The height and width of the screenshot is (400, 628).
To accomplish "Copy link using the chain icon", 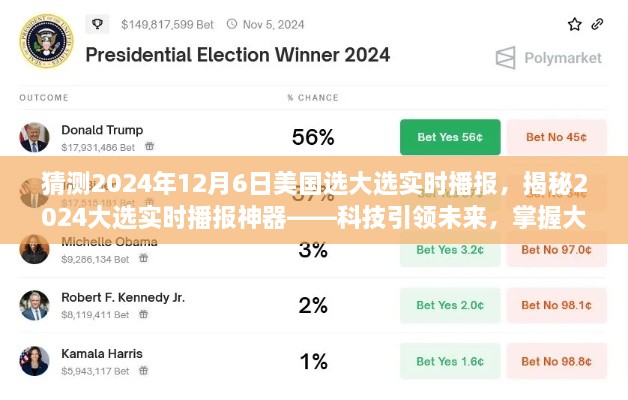I will tap(597, 24).
